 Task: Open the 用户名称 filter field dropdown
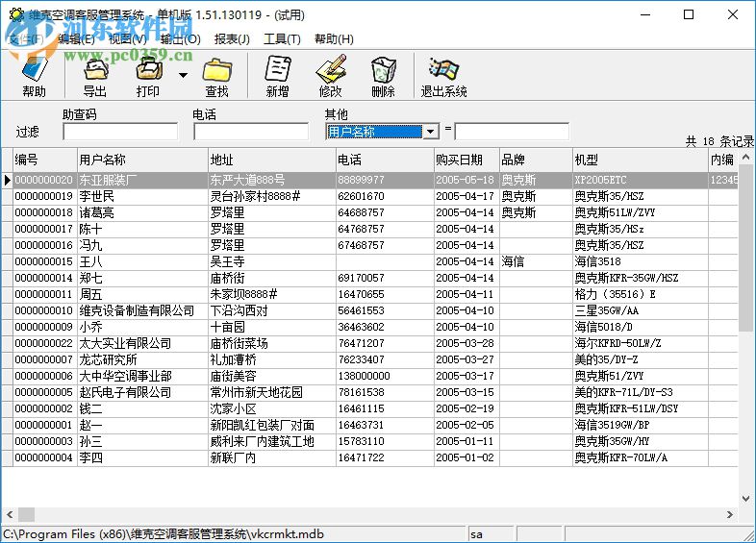(x=431, y=132)
